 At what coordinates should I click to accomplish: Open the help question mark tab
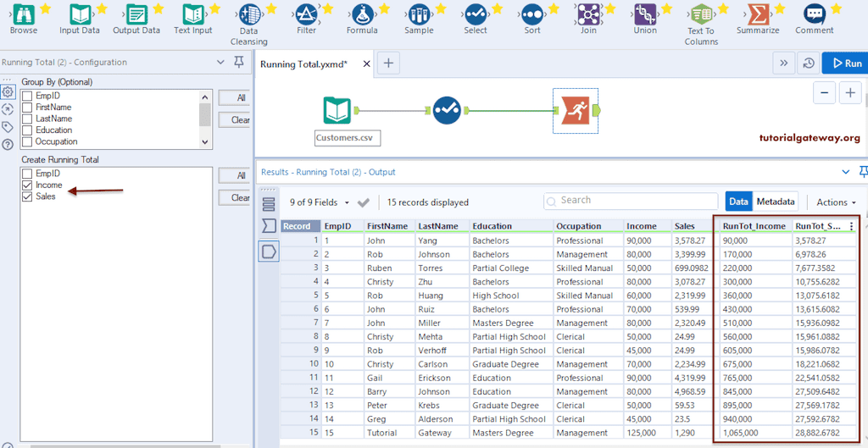click(x=8, y=145)
